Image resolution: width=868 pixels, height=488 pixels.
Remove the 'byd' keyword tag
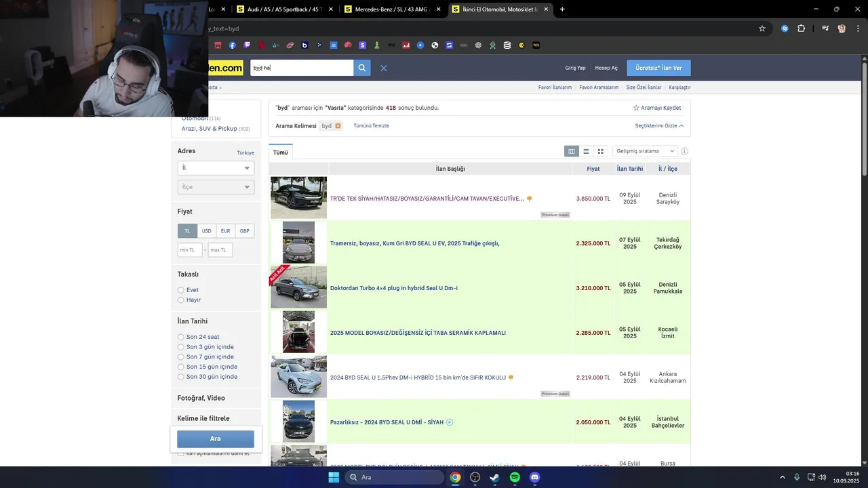[x=338, y=126]
